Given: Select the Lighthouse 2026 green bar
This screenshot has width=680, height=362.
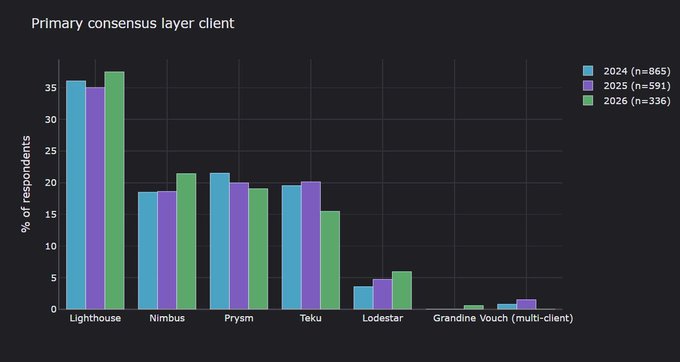Looking at the screenshot, I should click(114, 190).
